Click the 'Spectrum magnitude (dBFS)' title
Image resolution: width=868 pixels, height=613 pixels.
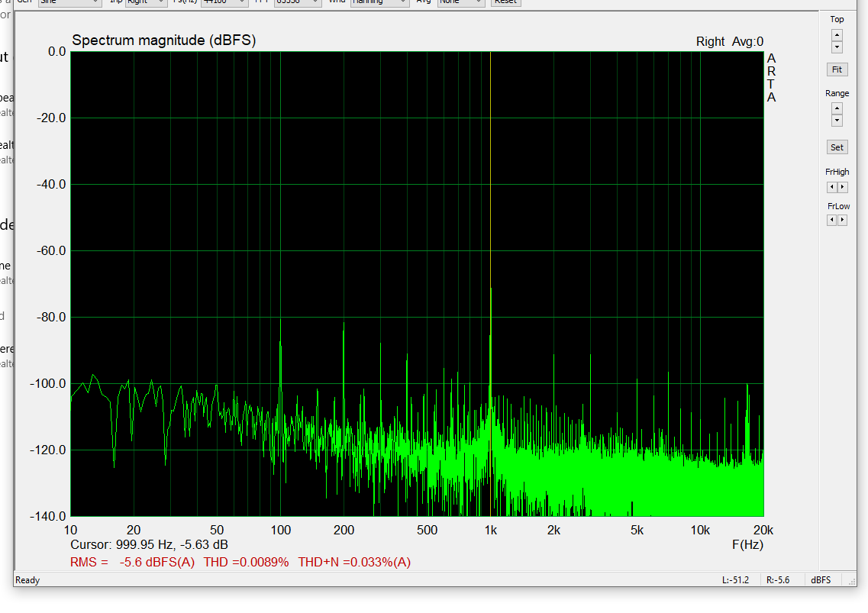point(164,40)
